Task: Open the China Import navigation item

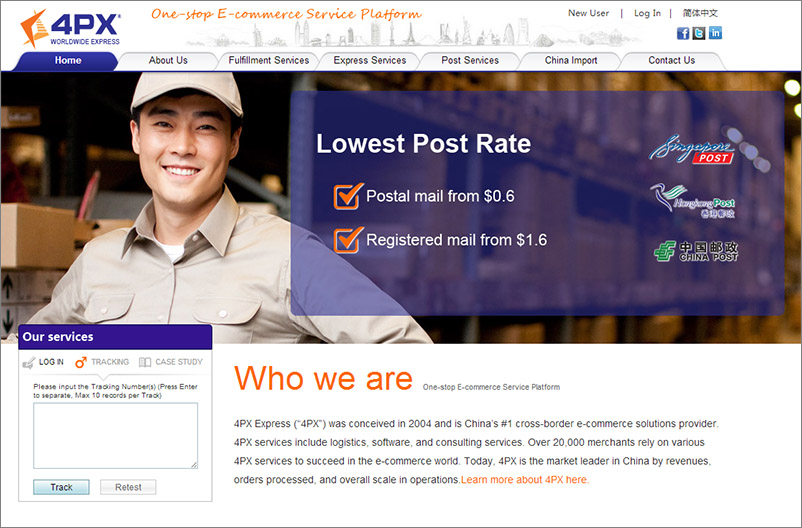Action: [x=571, y=61]
